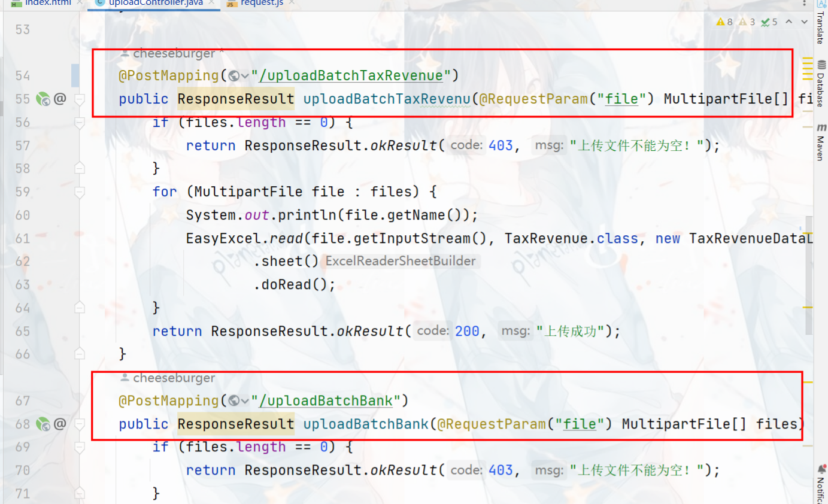Click the @ request mapping gutter icon on line 55
Viewport: 828px width, 504px height.
click(59, 99)
